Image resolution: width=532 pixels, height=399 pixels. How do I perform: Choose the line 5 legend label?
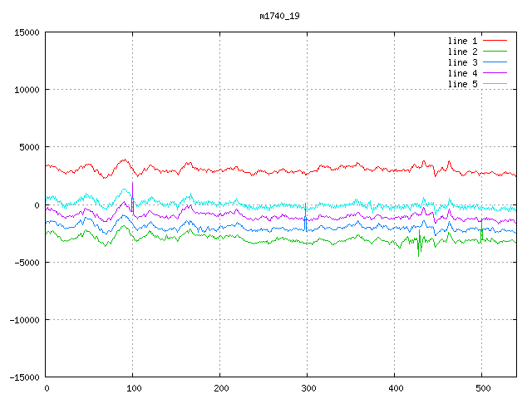point(463,84)
